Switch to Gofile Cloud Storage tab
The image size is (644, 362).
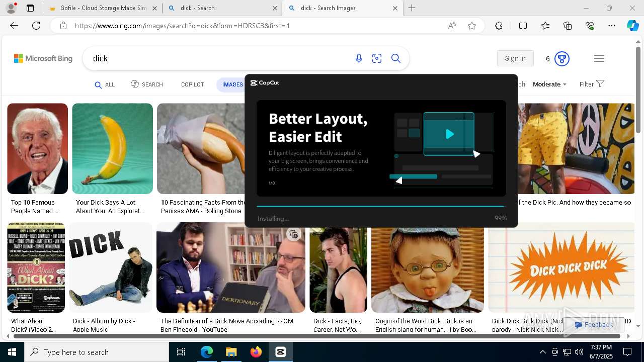103,8
